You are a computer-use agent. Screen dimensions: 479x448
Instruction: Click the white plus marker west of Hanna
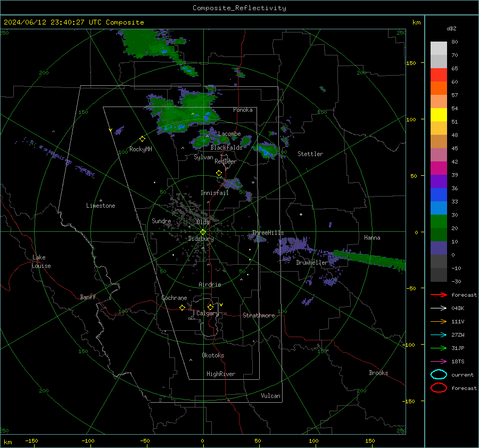(301, 214)
